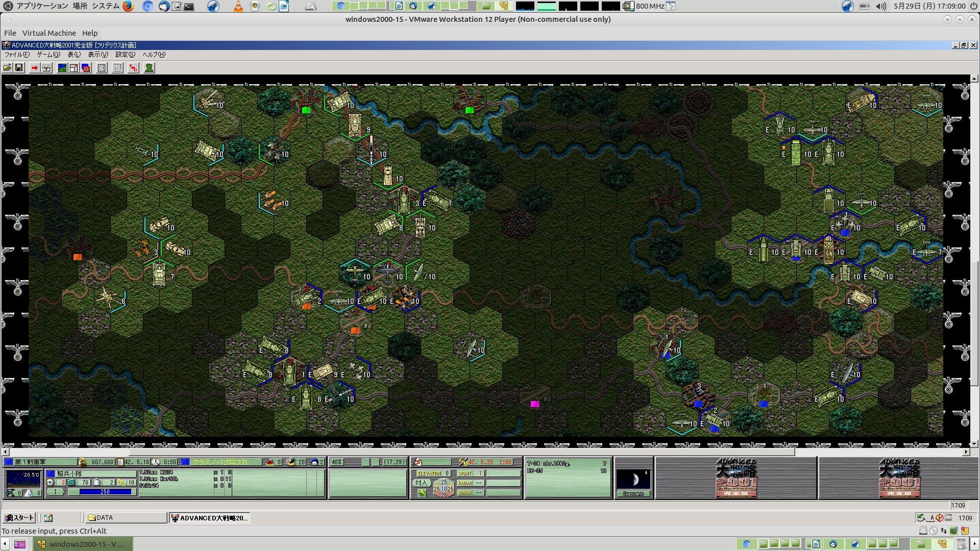Click the quick launch desktop icon beside スタート
The height and width of the screenshot is (551, 980).
tap(48, 518)
